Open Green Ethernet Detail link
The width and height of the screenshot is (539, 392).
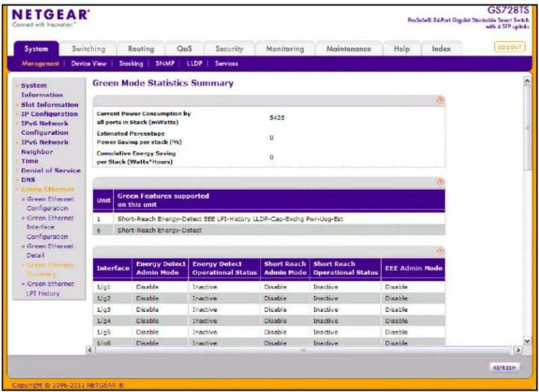(50, 251)
